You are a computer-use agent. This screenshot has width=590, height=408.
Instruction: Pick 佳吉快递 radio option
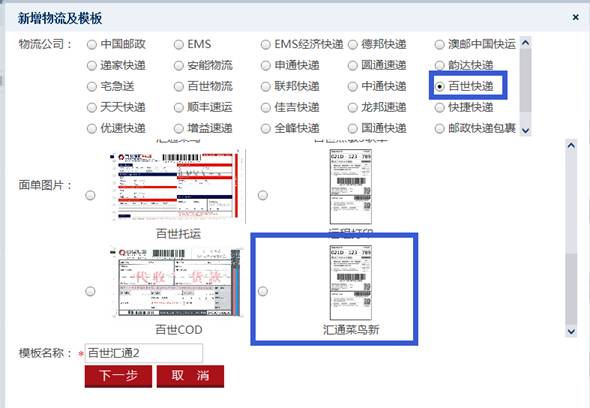pos(266,108)
